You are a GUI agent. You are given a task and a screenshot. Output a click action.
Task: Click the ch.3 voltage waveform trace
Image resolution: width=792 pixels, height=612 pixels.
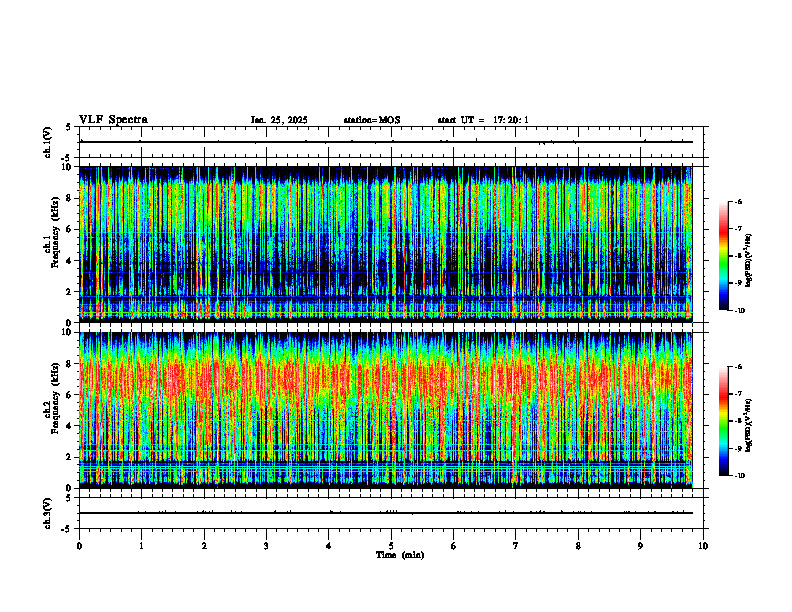pyautogui.click(x=386, y=513)
